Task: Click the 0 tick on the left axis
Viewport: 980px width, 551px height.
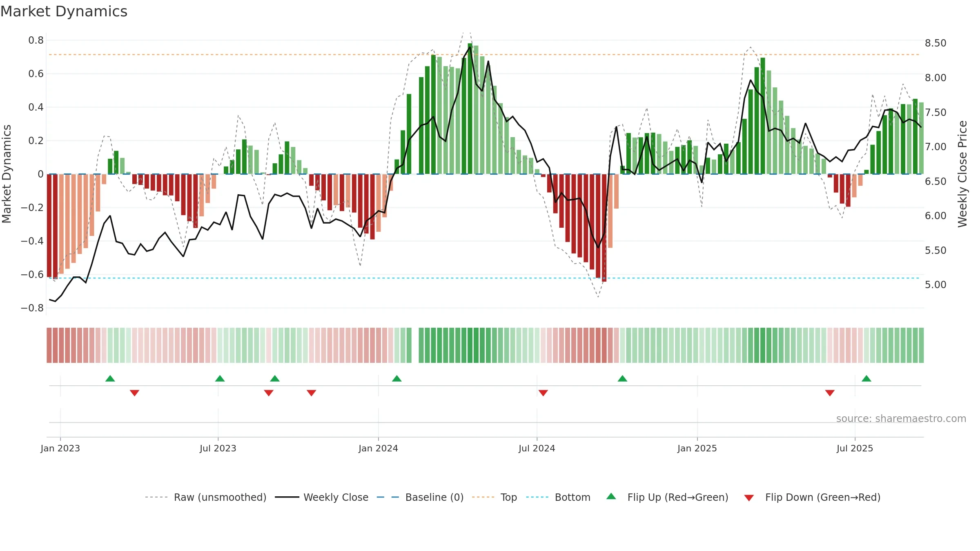Action: (x=40, y=174)
